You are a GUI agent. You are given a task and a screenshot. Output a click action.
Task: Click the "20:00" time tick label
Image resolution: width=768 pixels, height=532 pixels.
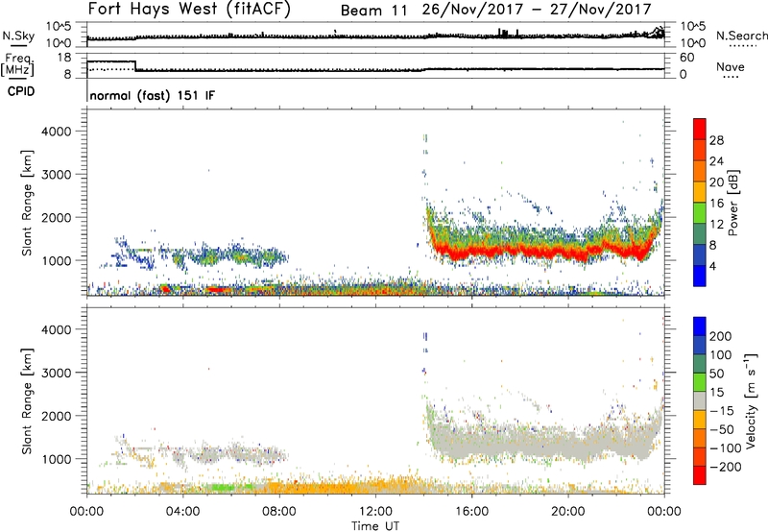(x=567, y=512)
